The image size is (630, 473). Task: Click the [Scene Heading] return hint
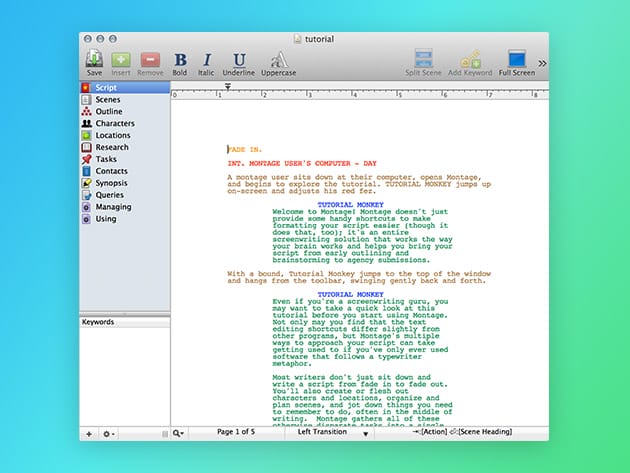click(481, 432)
